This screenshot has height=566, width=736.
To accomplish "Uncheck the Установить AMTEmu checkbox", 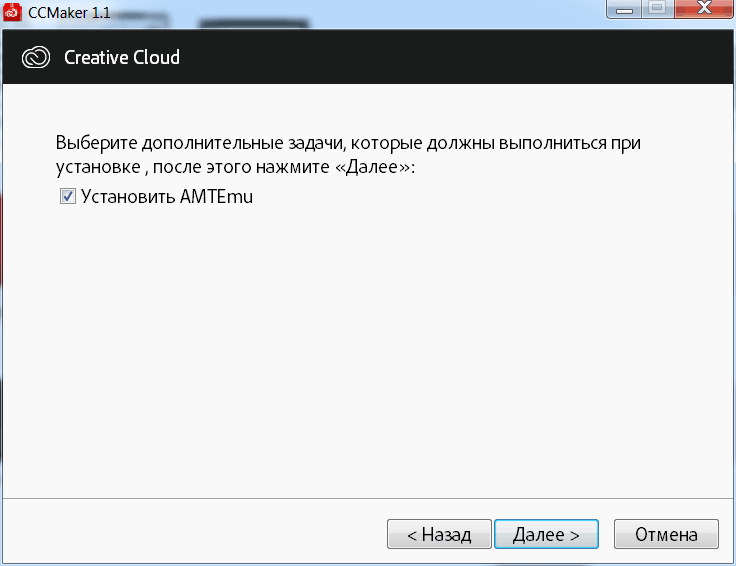I will point(68,196).
